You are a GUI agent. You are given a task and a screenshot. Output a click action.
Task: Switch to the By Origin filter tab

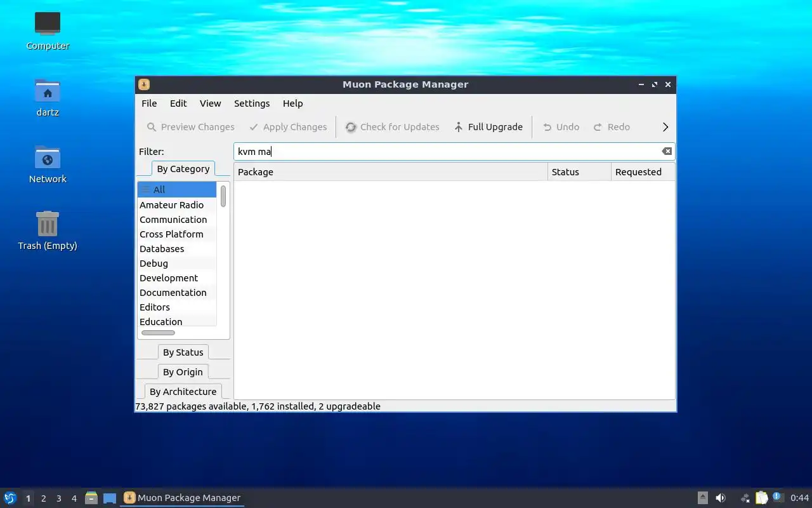point(183,372)
